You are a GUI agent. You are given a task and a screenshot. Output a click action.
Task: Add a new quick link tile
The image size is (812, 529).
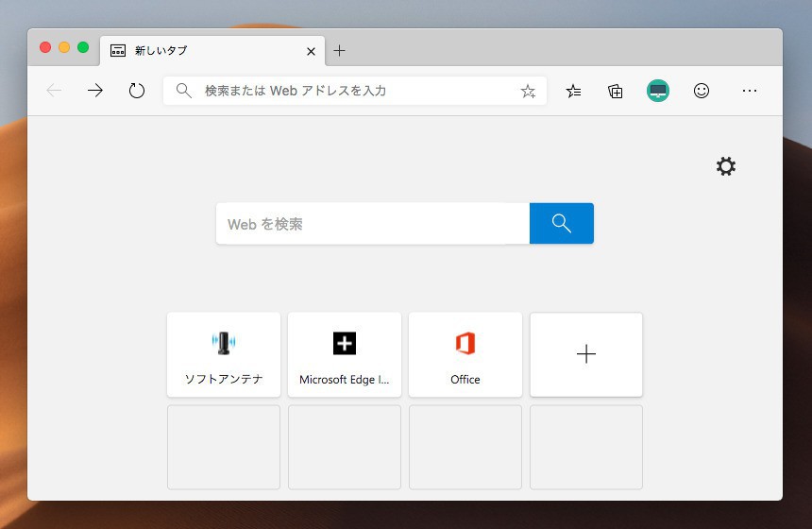pos(586,354)
